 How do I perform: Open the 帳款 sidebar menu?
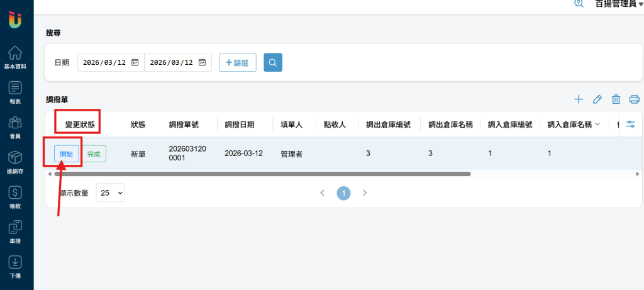click(16, 197)
